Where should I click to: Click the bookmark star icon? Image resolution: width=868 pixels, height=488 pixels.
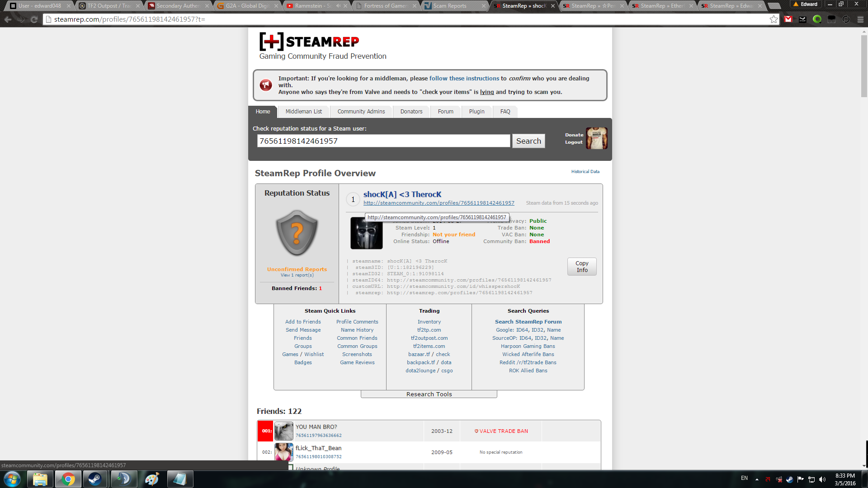tap(774, 19)
